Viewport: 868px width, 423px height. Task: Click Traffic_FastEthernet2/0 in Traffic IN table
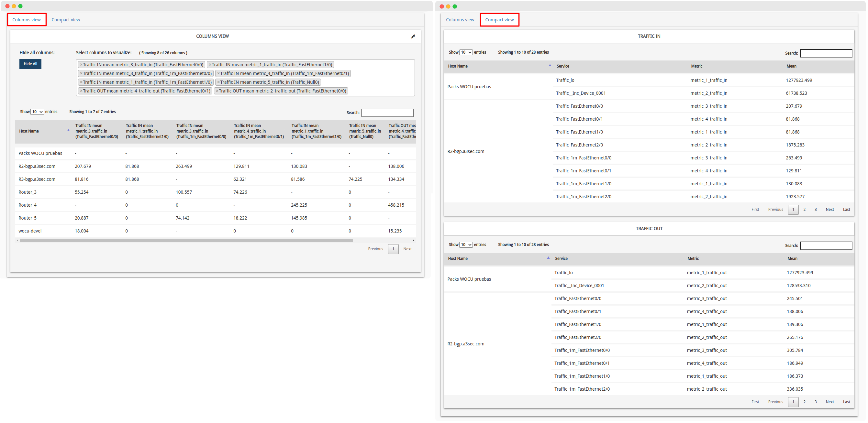(x=579, y=145)
